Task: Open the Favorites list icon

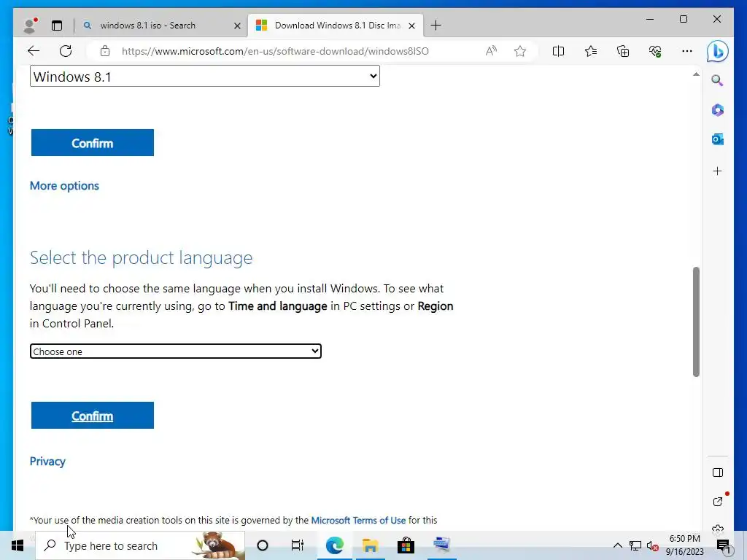Action: point(591,51)
